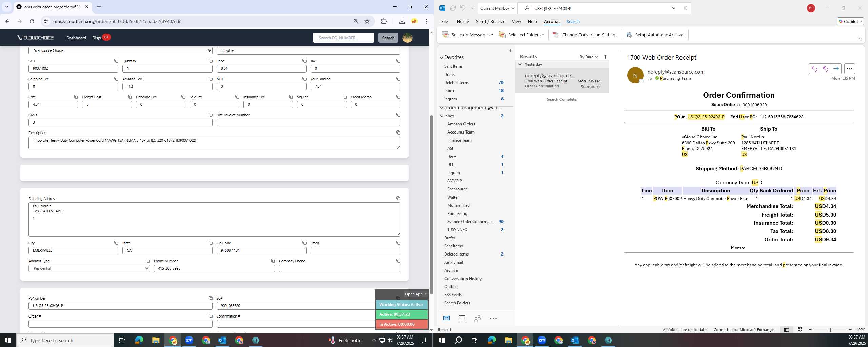This screenshot has width=868, height=347.
Task: Open browser extensions puzzle icon
Action: coord(384,21)
